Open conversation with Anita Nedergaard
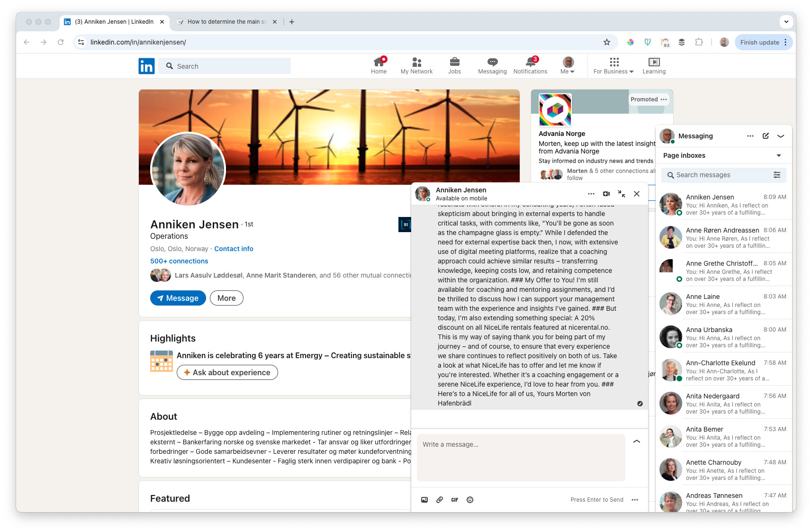 tap(724, 403)
